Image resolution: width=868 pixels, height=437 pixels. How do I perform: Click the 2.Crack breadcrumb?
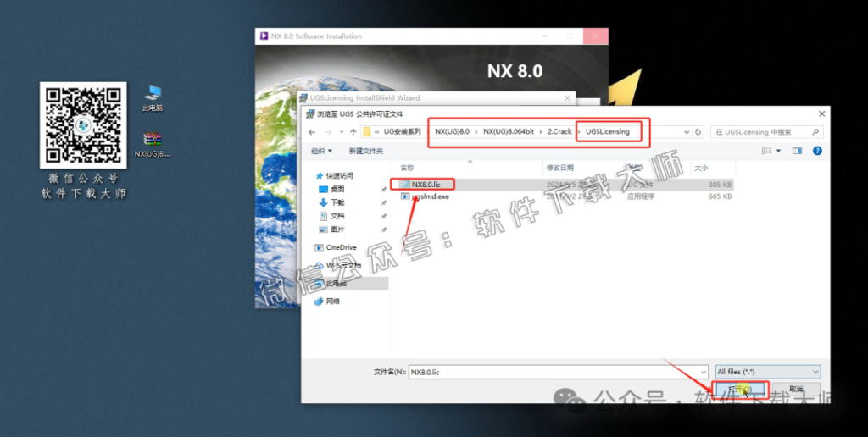click(x=559, y=131)
